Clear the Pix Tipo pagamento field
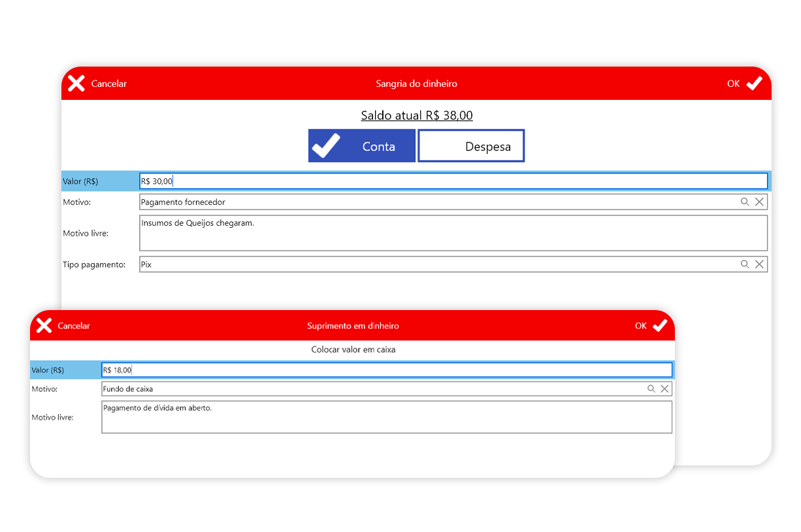Image resolution: width=801 pixels, height=532 pixels. pos(759,264)
